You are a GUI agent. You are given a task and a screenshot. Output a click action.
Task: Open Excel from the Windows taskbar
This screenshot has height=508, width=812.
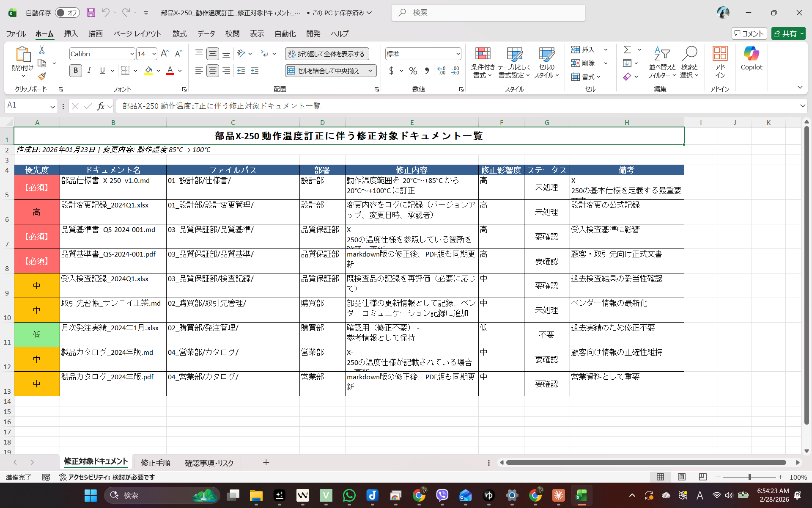point(581,495)
